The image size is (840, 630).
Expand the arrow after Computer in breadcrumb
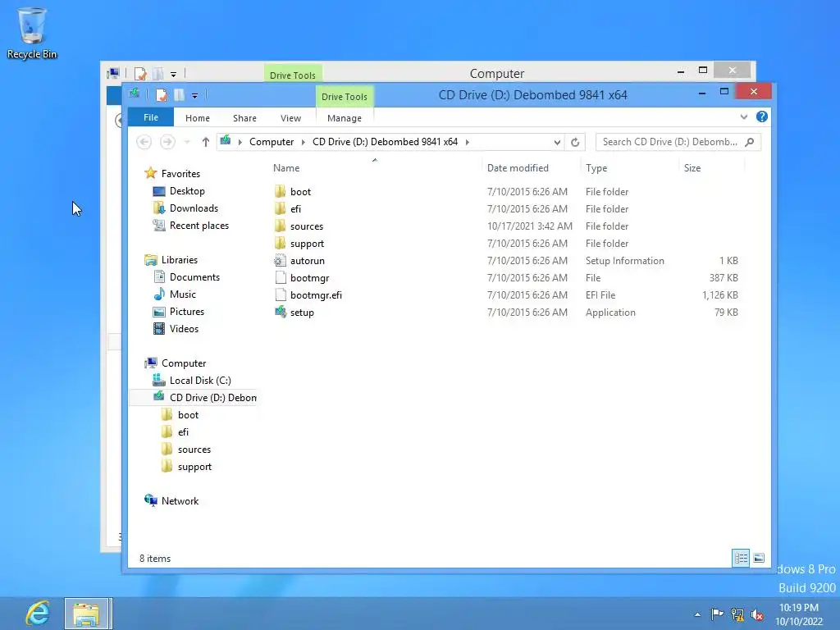point(304,142)
